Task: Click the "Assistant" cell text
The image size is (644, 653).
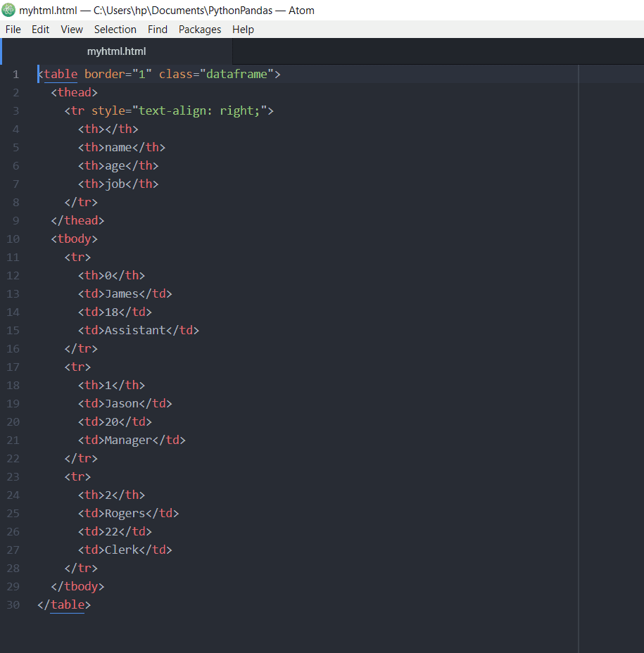Action: pos(135,331)
